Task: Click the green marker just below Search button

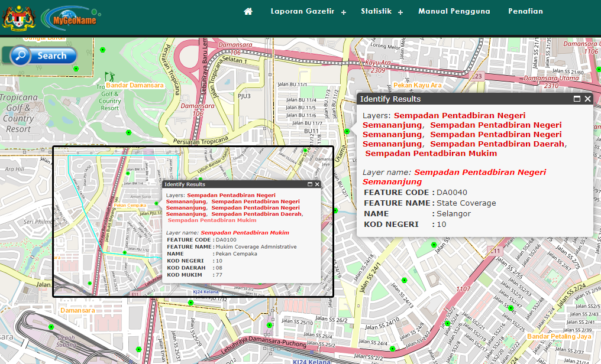Action: tap(76, 69)
